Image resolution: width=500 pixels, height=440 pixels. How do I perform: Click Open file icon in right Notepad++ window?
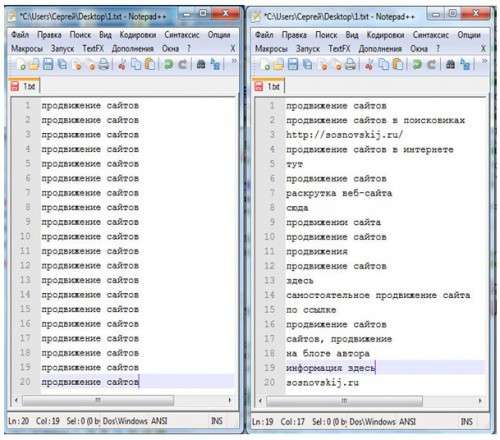click(279, 64)
